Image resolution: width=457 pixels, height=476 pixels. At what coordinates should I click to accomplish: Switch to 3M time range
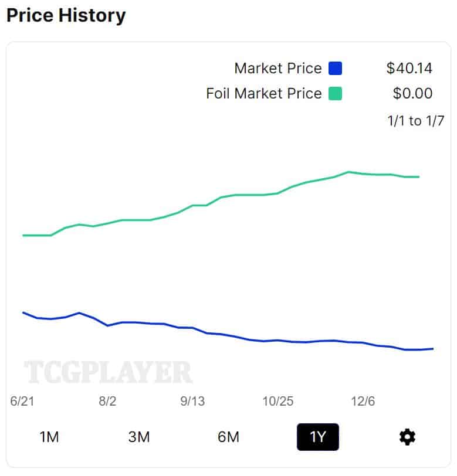pyautogui.click(x=139, y=437)
